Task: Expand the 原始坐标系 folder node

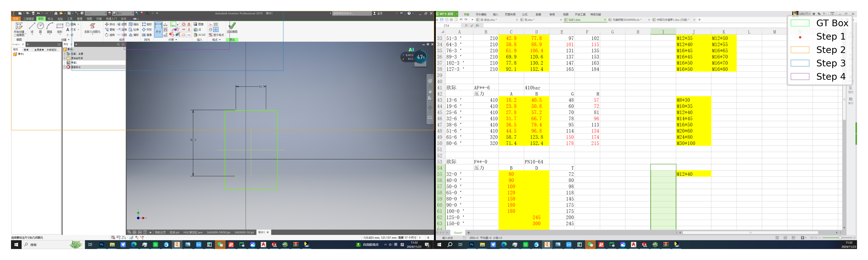Action: pos(65,58)
